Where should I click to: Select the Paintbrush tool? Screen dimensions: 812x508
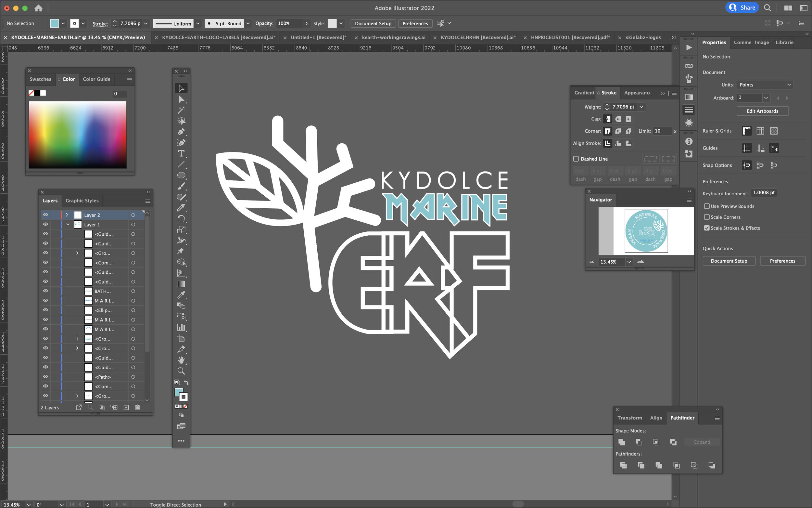[181, 186]
